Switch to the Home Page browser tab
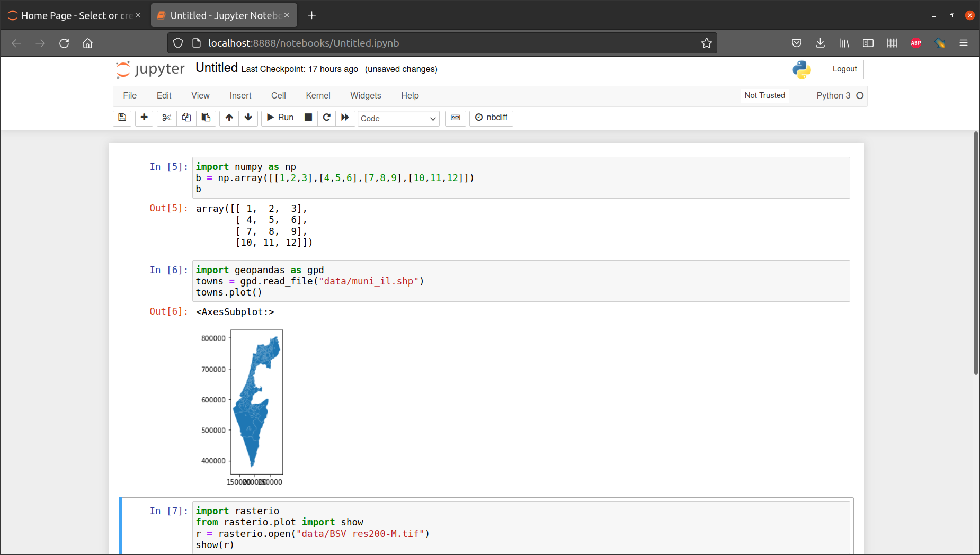The height and width of the screenshot is (555, 980). tap(74, 15)
